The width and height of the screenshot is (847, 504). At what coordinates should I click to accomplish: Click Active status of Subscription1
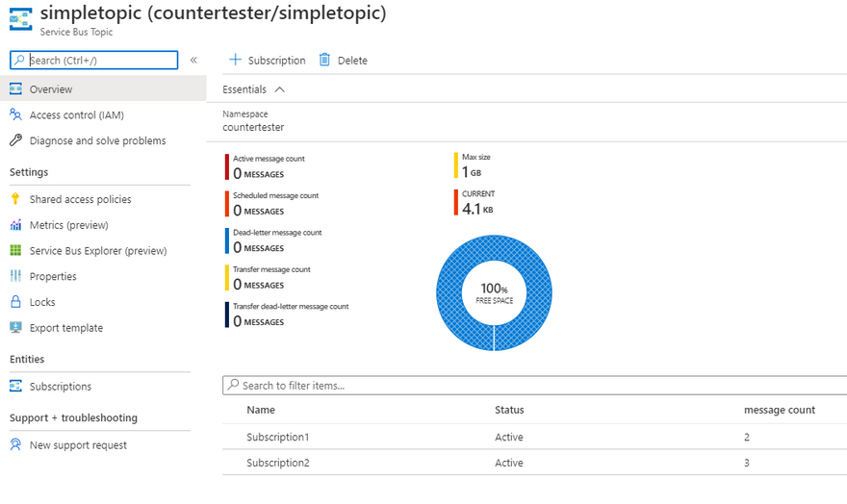pos(509,437)
